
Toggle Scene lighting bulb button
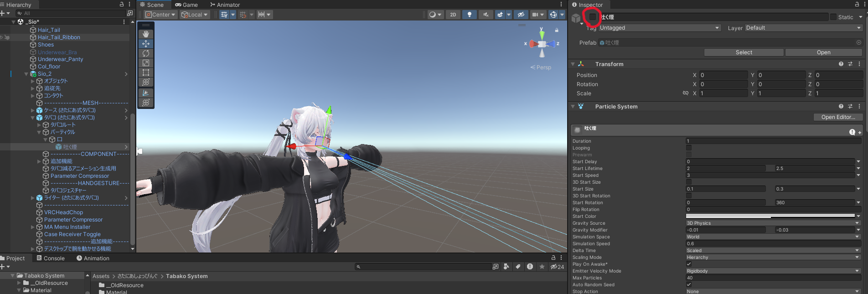point(470,15)
